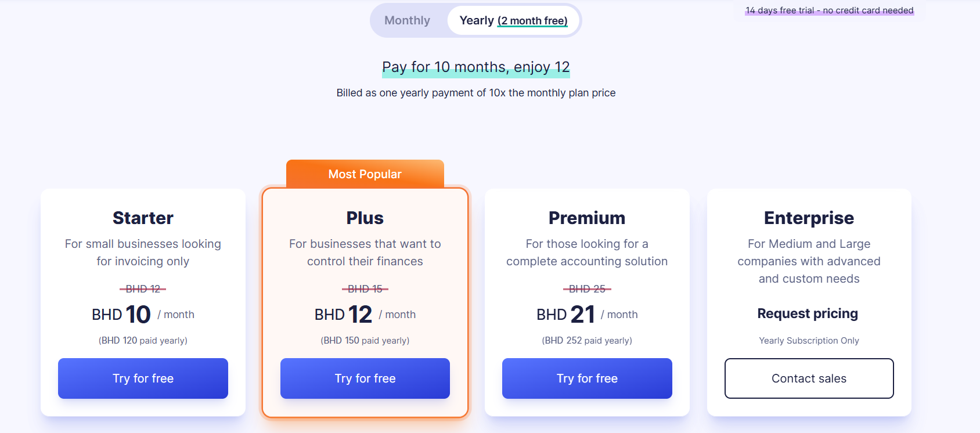The height and width of the screenshot is (433, 980).
Task: Click the Most Popular badge
Action: coord(365,174)
